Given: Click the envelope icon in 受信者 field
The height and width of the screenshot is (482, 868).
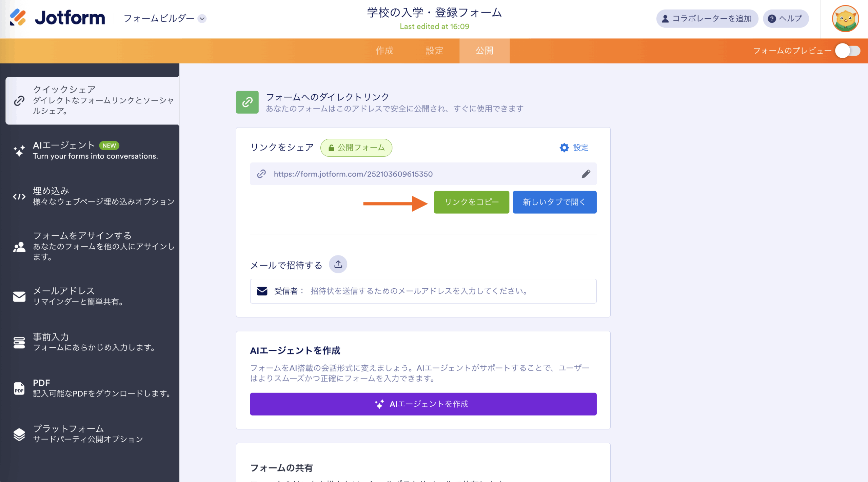Looking at the screenshot, I should [262, 291].
